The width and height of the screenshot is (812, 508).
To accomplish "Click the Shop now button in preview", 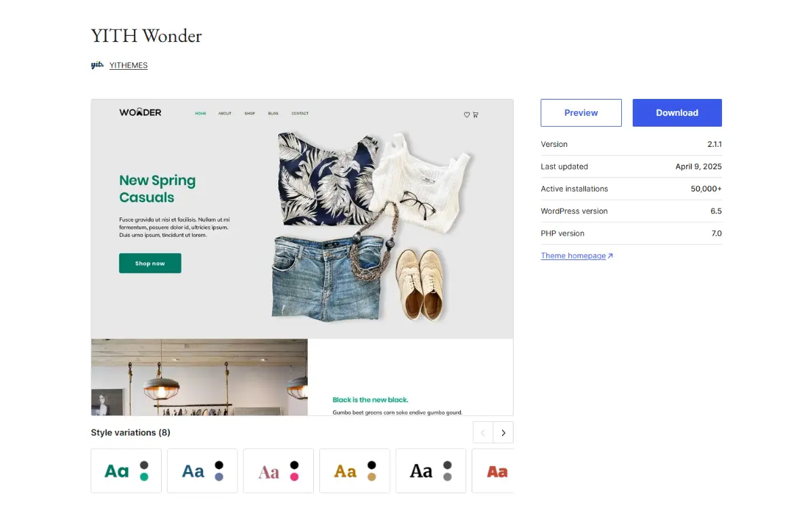I will [x=150, y=263].
